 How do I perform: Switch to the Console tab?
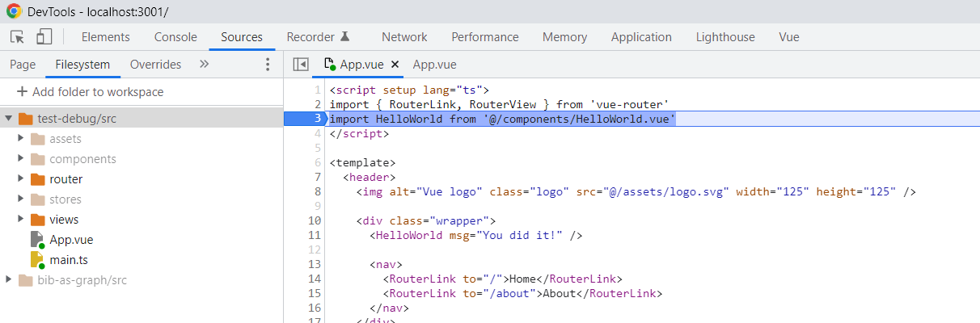[x=175, y=37]
